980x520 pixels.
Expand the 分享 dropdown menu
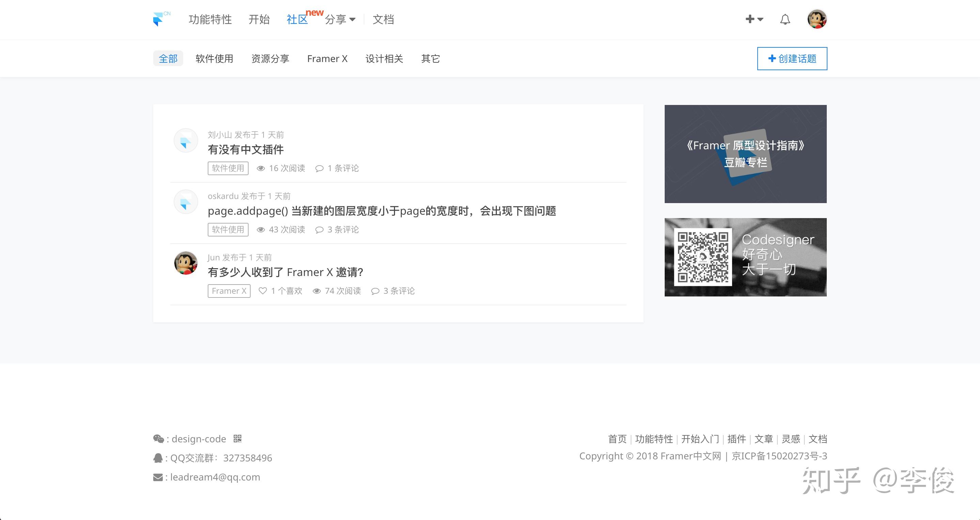point(340,19)
